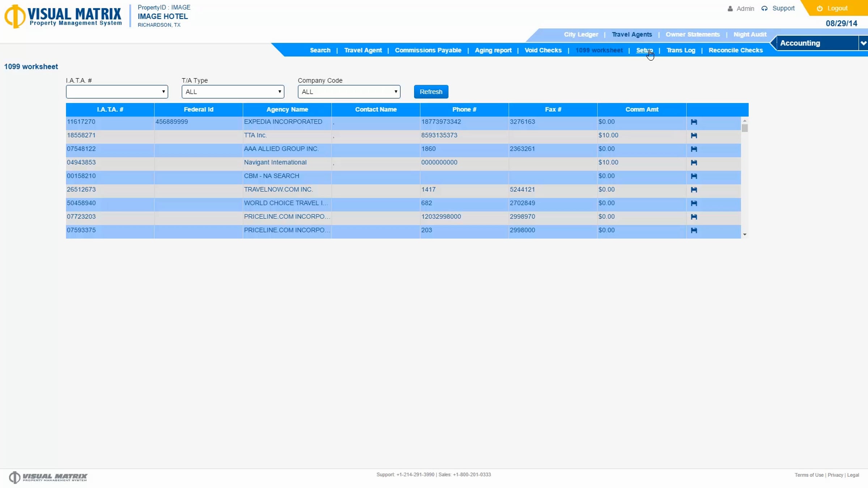This screenshot has width=868, height=488.
Task: Open the Setup submenu
Action: (644, 50)
